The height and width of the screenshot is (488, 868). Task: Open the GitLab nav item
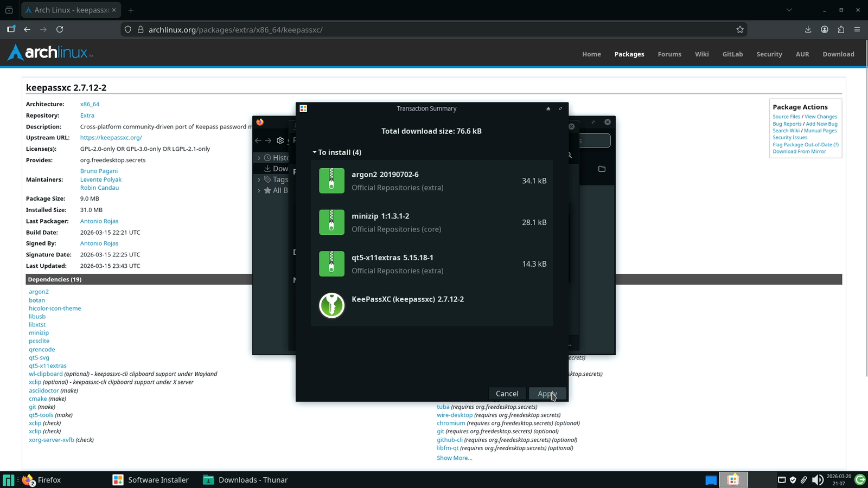[x=732, y=54]
